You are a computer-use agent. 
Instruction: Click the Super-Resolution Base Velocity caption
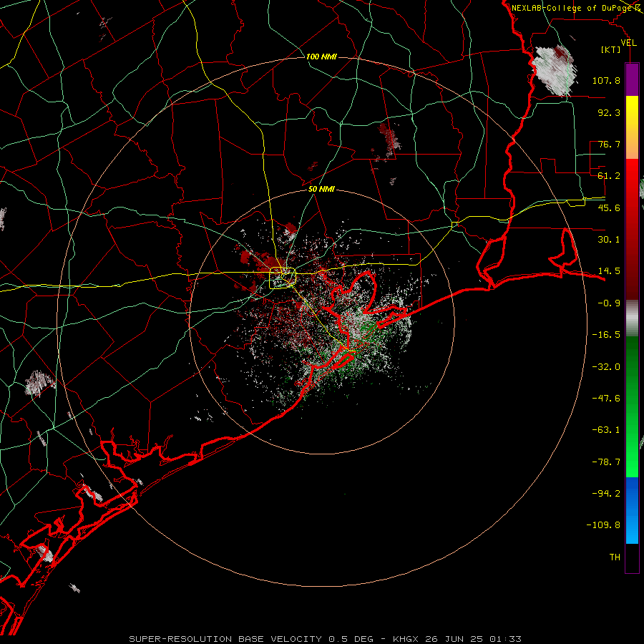[326, 639]
